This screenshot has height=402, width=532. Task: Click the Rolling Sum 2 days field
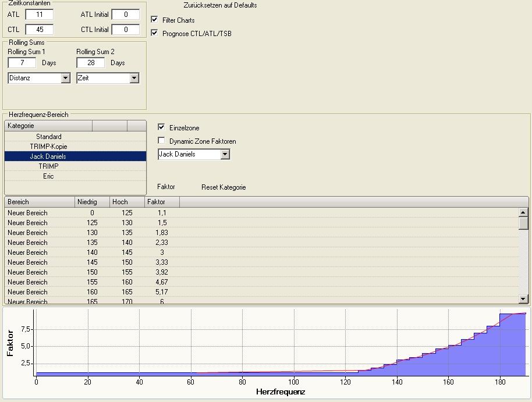point(91,63)
